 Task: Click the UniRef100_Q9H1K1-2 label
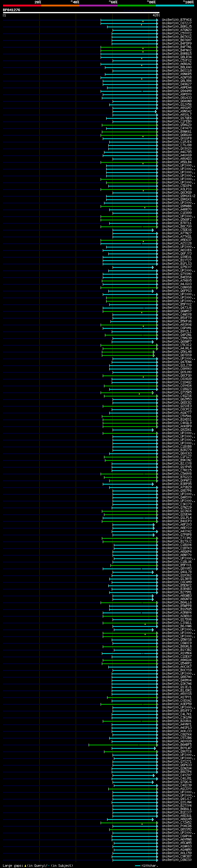pyautogui.click(x=179, y=196)
